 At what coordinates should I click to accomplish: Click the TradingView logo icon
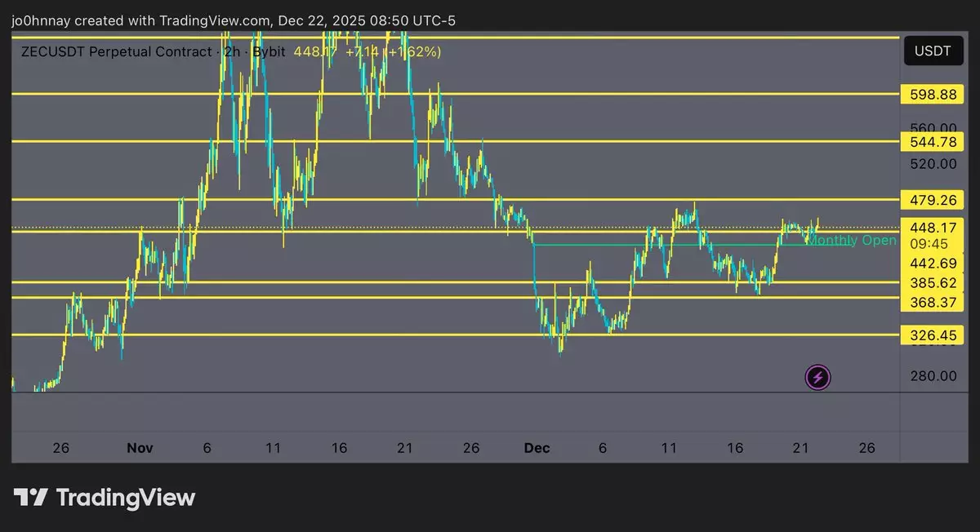coord(30,497)
